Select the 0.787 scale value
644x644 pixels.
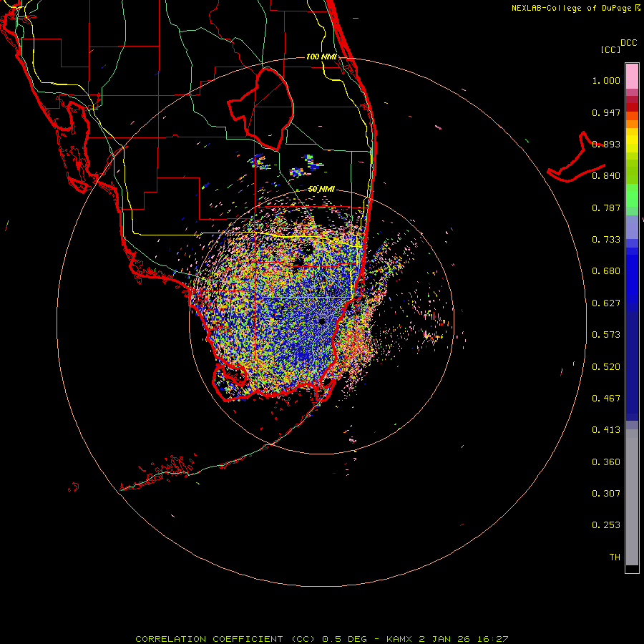point(606,208)
